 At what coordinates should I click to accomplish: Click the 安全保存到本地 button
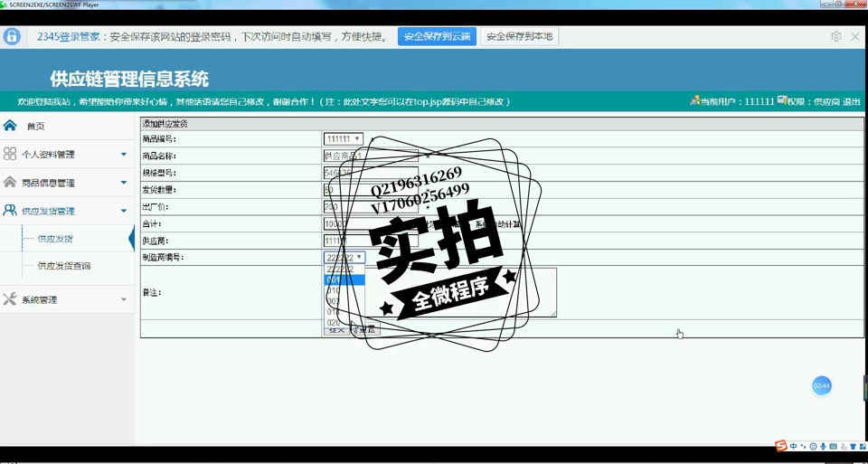click(519, 36)
